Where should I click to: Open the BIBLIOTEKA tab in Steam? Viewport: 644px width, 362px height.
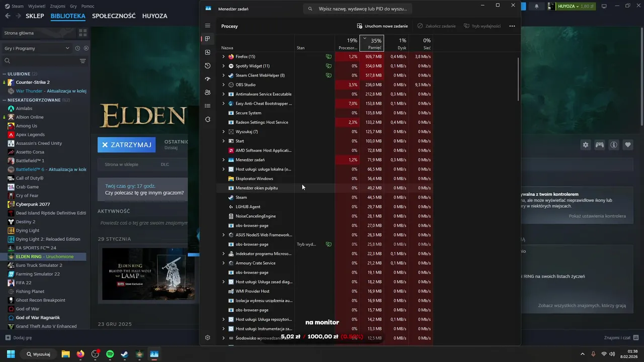[x=68, y=16]
